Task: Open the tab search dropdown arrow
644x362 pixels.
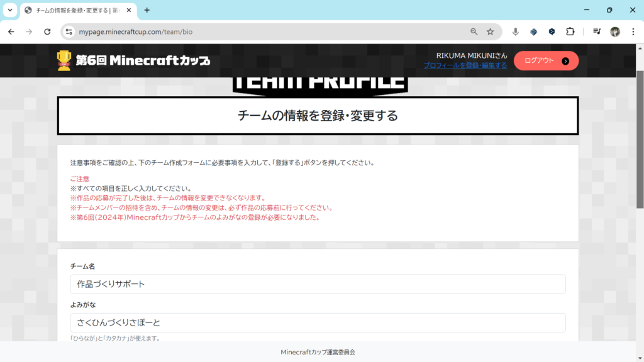Action: coord(10,10)
